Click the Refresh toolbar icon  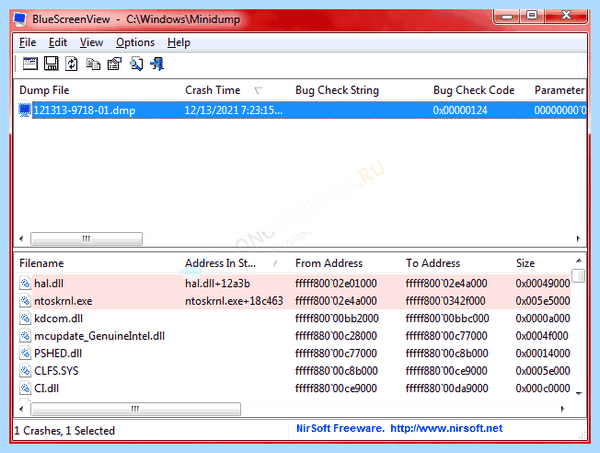[72, 64]
